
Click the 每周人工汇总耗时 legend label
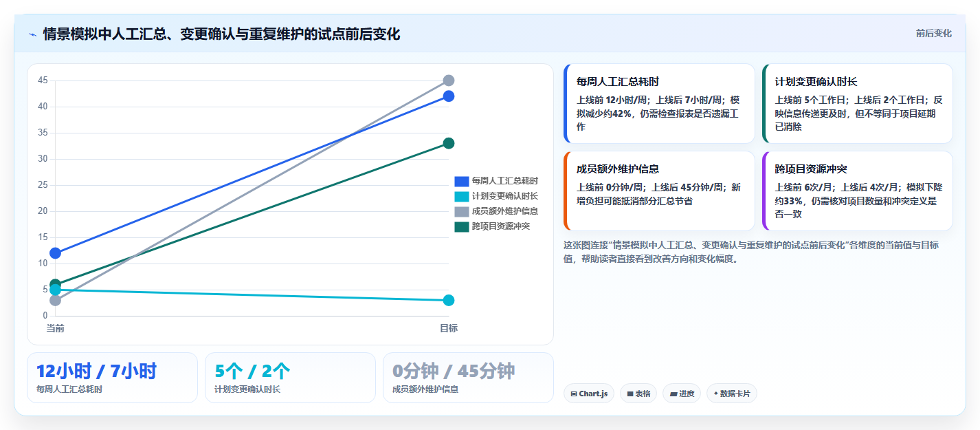point(505,181)
